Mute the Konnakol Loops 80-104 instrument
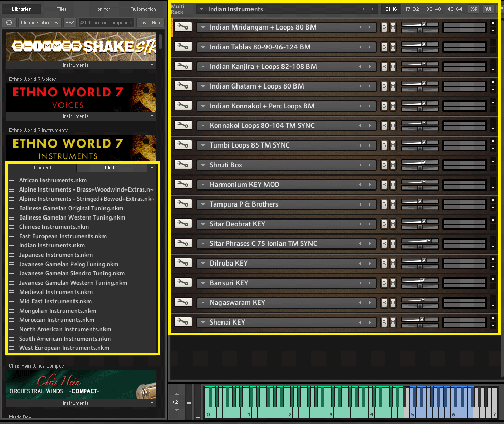This screenshot has width=504, height=424. (393, 126)
